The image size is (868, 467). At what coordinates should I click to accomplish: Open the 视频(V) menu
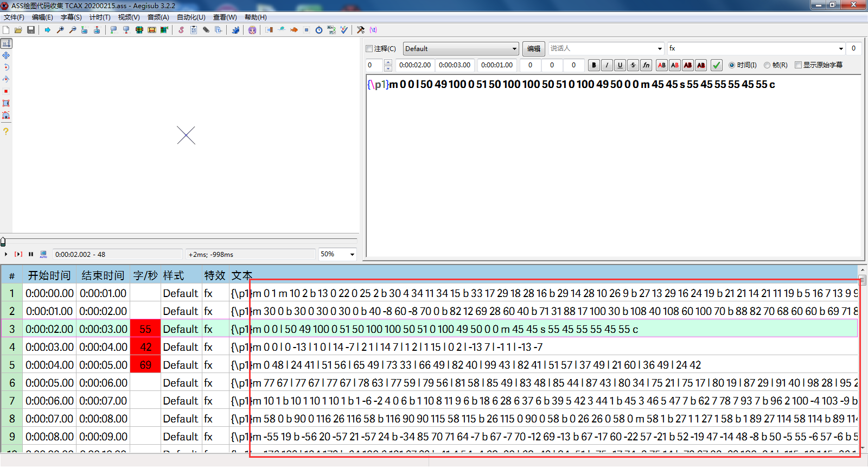129,17
